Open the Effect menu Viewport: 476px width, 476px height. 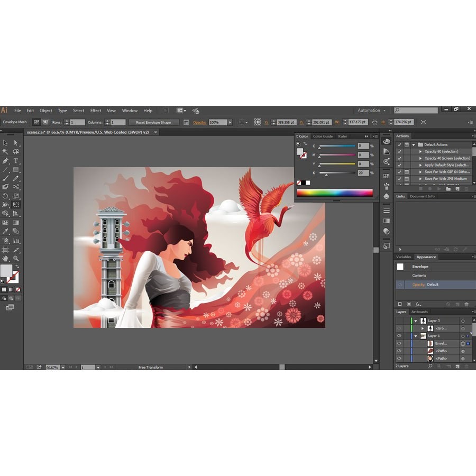coord(96,111)
